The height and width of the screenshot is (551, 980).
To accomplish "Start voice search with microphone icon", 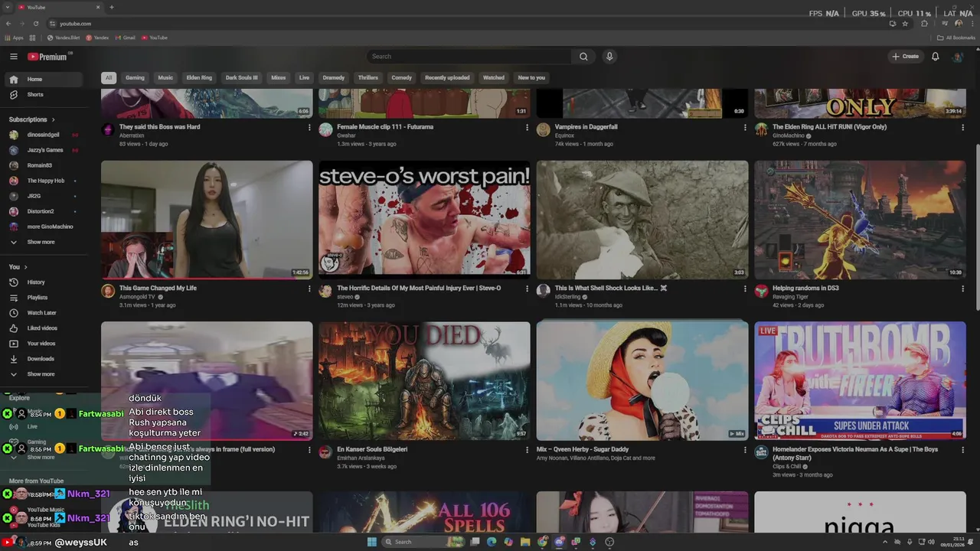I will coord(609,57).
